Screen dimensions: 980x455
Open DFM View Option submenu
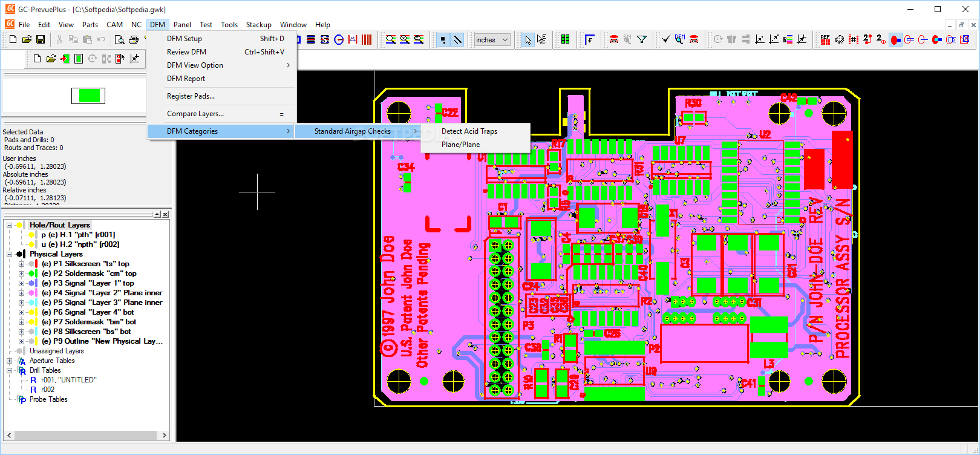[x=221, y=65]
